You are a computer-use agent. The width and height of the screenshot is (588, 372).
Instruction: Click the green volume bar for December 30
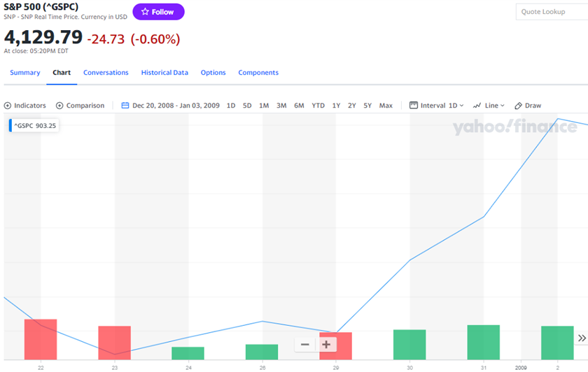[x=409, y=345]
